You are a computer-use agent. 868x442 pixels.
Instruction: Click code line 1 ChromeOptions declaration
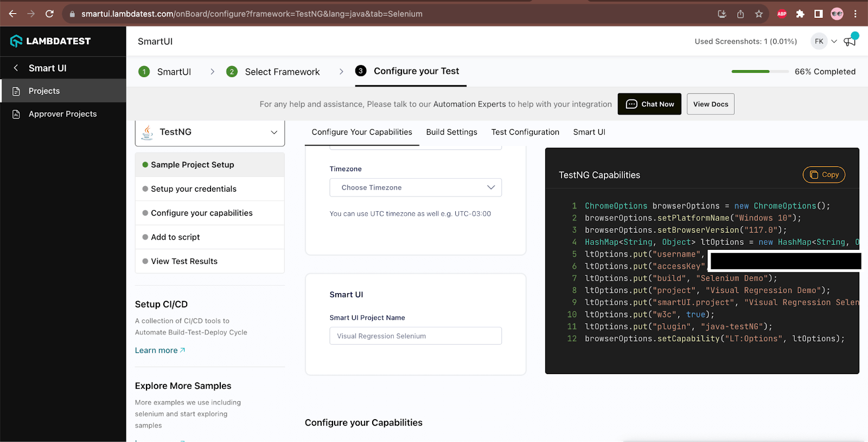tap(707, 206)
